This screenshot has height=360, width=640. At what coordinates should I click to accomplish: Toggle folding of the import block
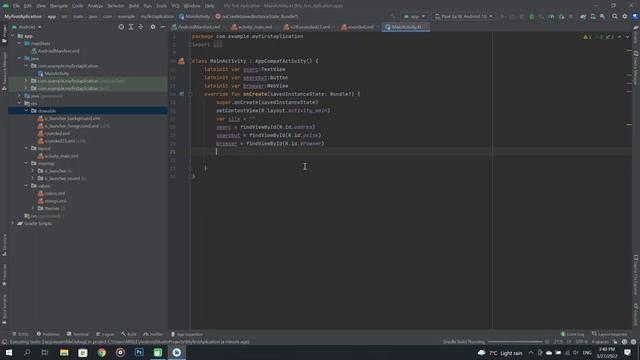coord(190,44)
